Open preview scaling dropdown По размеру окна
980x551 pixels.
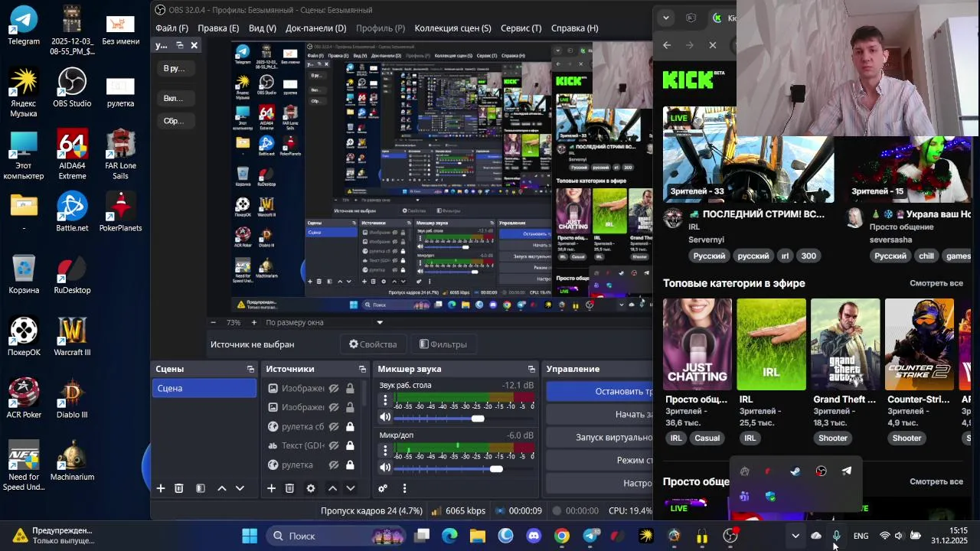(324, 322)
